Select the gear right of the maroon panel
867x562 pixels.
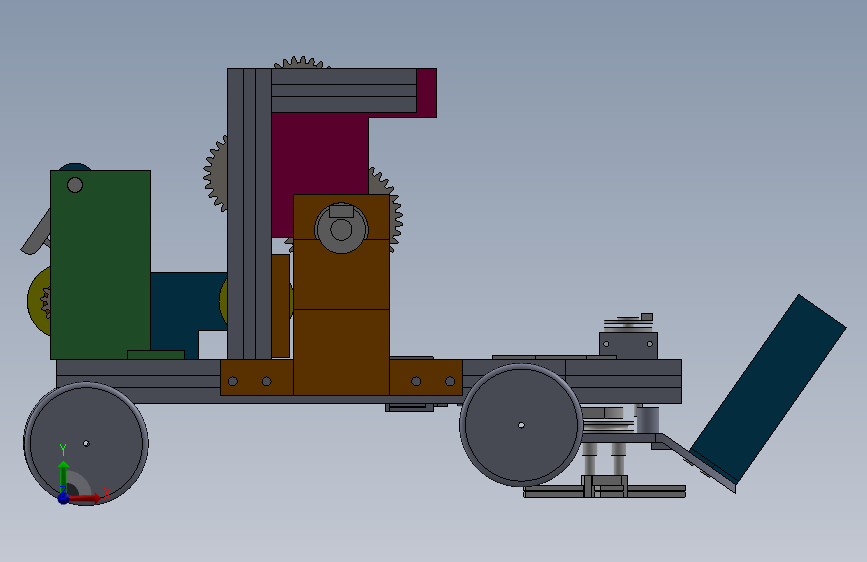point(386,207)
